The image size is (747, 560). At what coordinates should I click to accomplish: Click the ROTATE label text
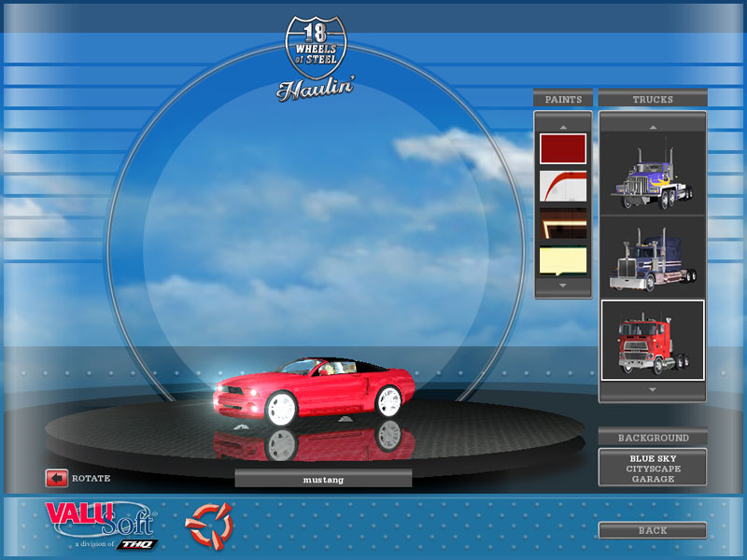[x=91, y=478]
